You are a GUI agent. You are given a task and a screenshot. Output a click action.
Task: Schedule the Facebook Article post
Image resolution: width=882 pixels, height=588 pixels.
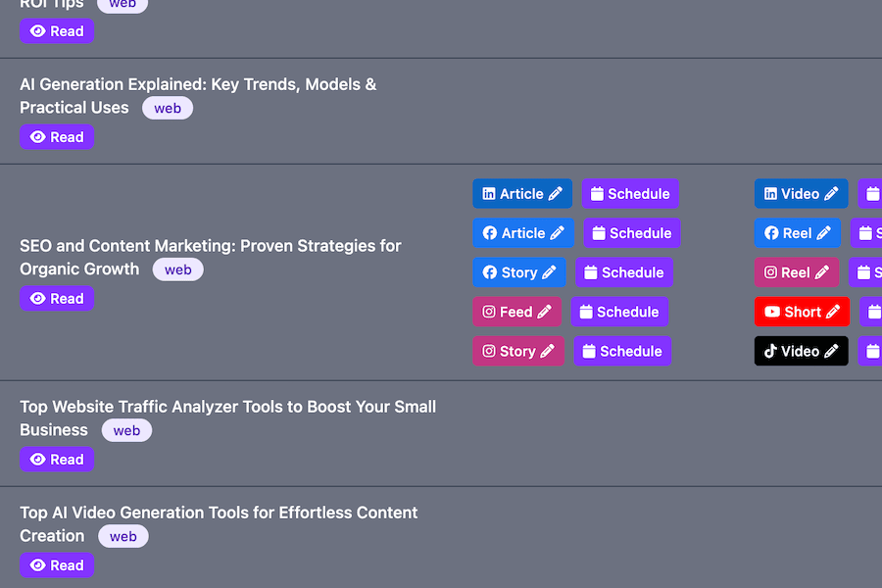631,233
